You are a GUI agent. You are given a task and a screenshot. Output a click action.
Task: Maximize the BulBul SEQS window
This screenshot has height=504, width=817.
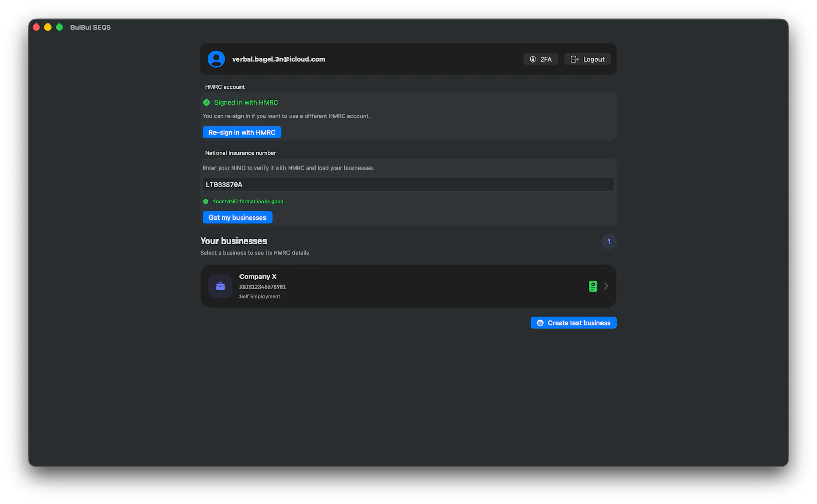(x=59, y=27)
